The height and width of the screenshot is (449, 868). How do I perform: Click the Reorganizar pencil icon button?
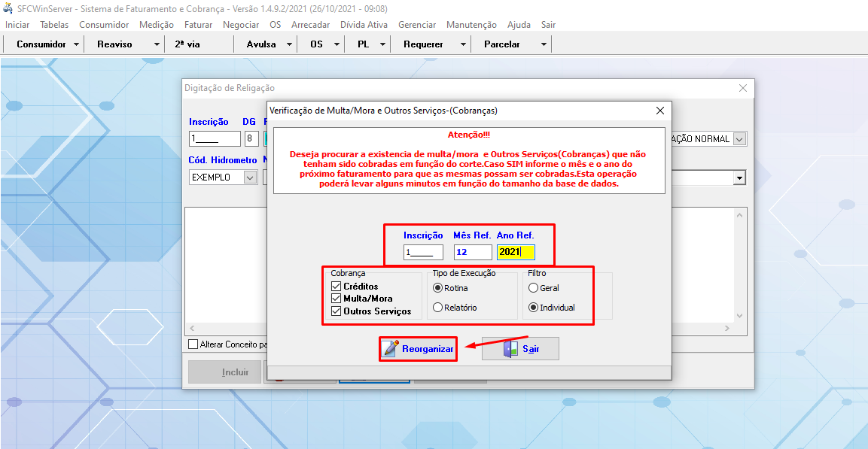[x=418, y=349]
